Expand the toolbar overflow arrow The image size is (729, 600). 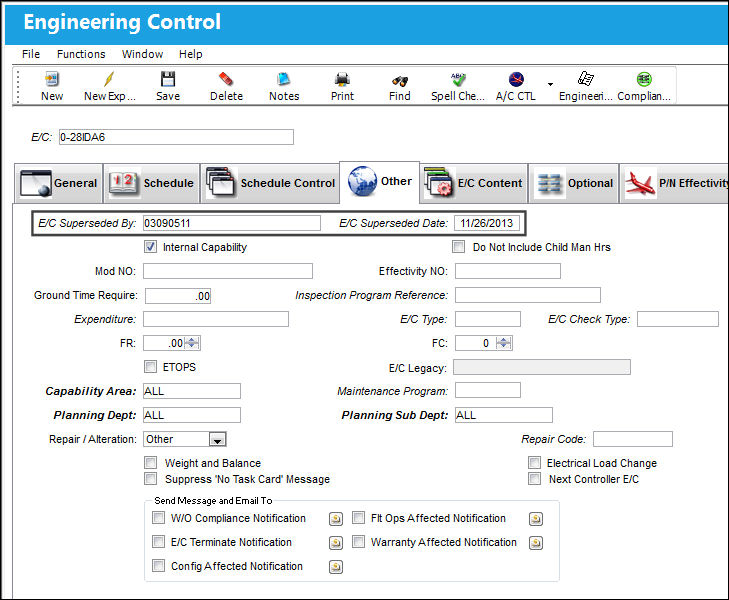[x=550, y=85]
